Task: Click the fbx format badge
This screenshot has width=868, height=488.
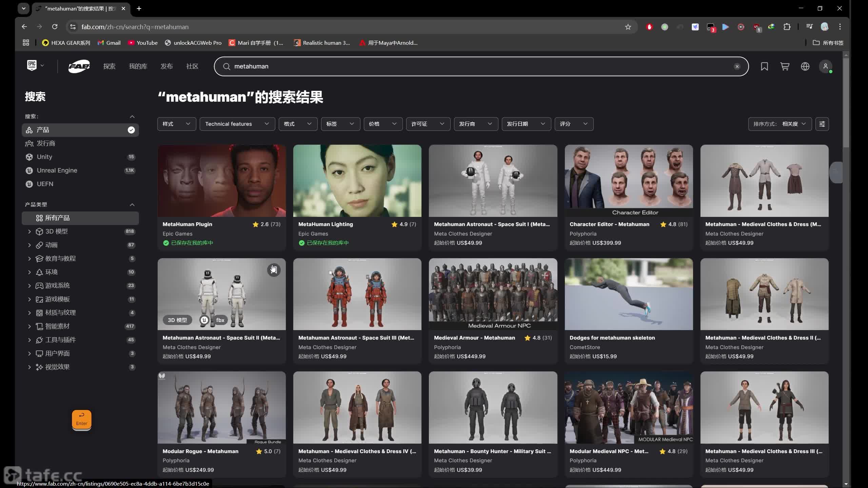Action: click(x=220, y=320)
